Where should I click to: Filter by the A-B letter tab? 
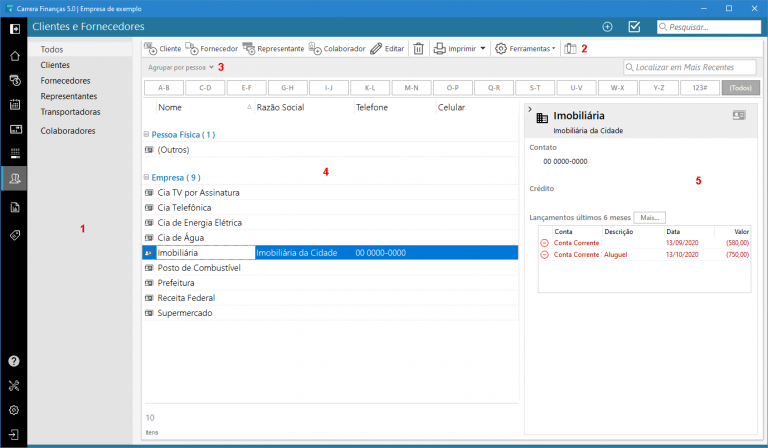163,88
